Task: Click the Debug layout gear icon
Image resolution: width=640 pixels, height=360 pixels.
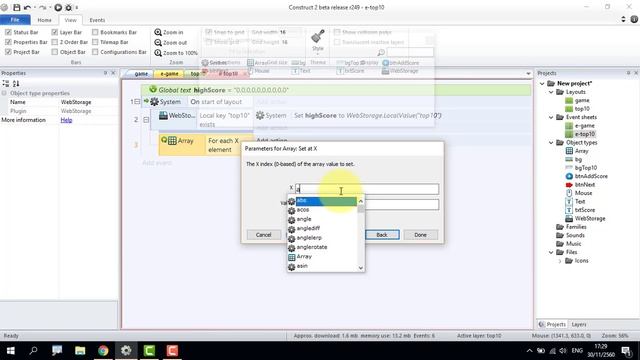Action: pyautogui.click(x=69, y=7)
